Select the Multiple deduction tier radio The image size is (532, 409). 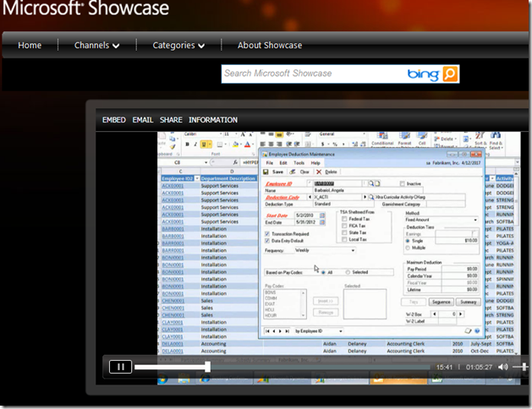[408, 248]
